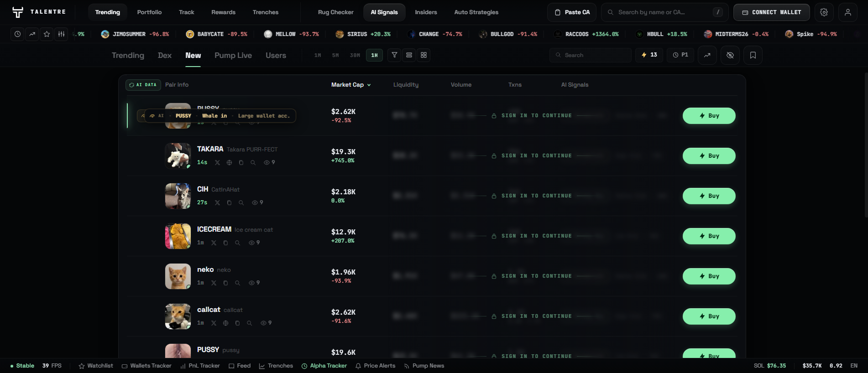868x373 pixels.
Task: Buy the ICECREAM token
Action: pos(709,236)
